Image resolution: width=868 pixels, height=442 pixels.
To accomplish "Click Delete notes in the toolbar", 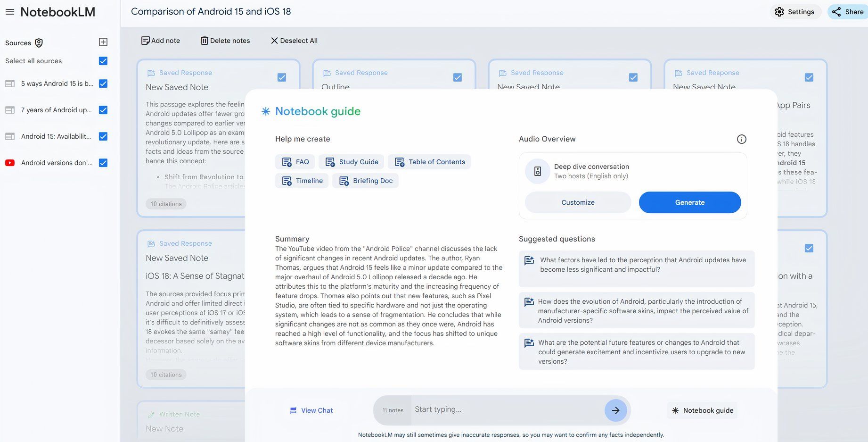I will [x=225, y=41].
